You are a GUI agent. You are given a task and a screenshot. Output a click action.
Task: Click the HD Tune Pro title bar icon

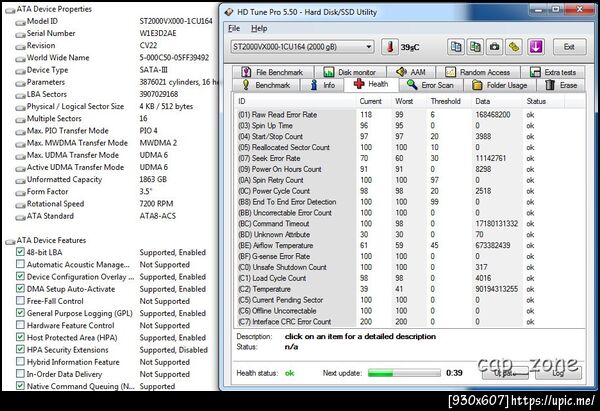tap(229, 12)
